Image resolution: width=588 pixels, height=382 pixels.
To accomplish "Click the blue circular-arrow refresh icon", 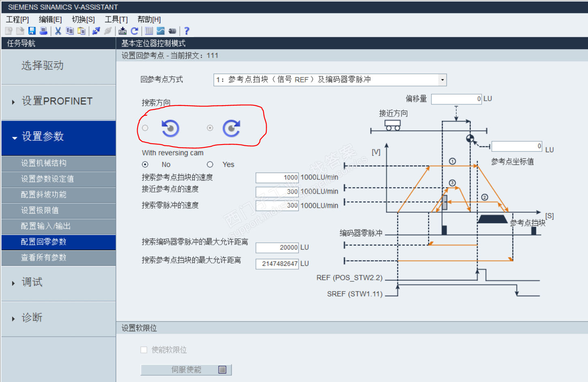I will pyautogui.click(x=134, y=31).
